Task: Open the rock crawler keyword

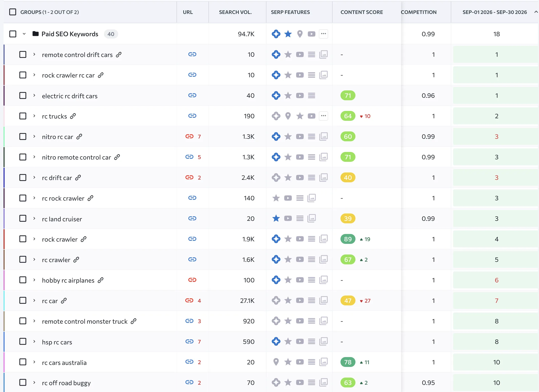Action: point(60,239)
